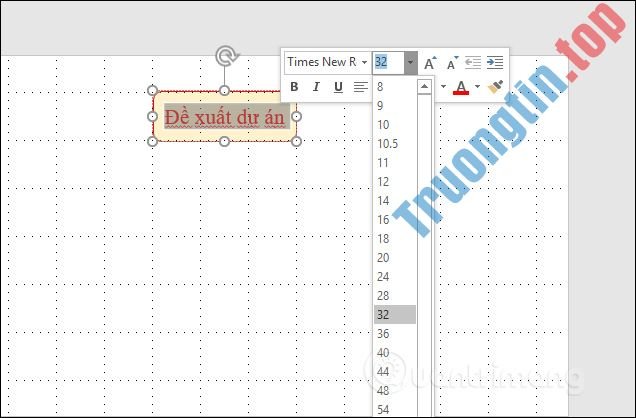This screenshot has height=418, width=636.
Task: Toggle bold formatting in mini toolbar
Action: 294,87
